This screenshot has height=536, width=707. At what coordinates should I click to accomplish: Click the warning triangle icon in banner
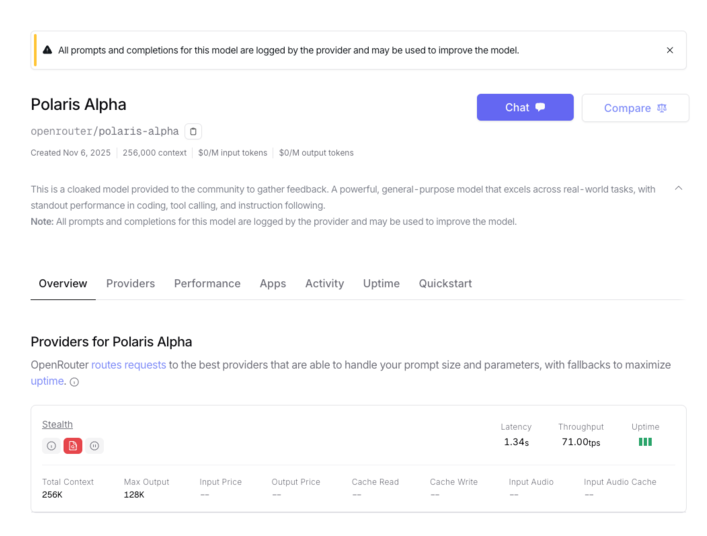click(47, 50)
